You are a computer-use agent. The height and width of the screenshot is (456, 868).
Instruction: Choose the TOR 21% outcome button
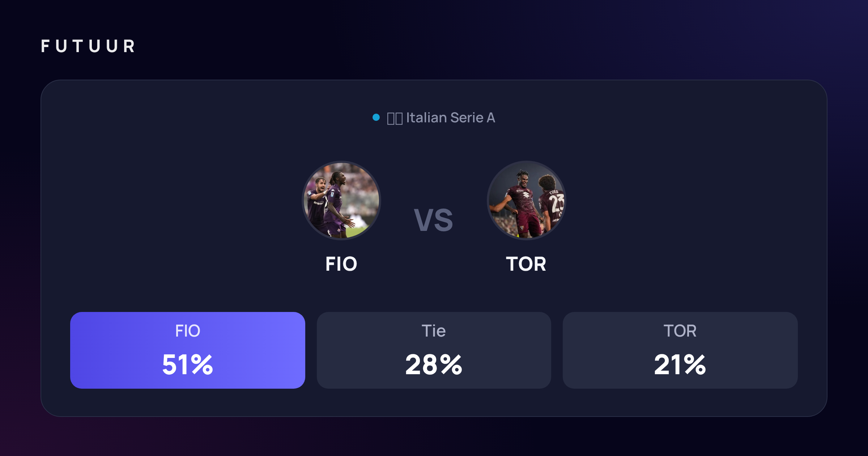tap(680, 350)
